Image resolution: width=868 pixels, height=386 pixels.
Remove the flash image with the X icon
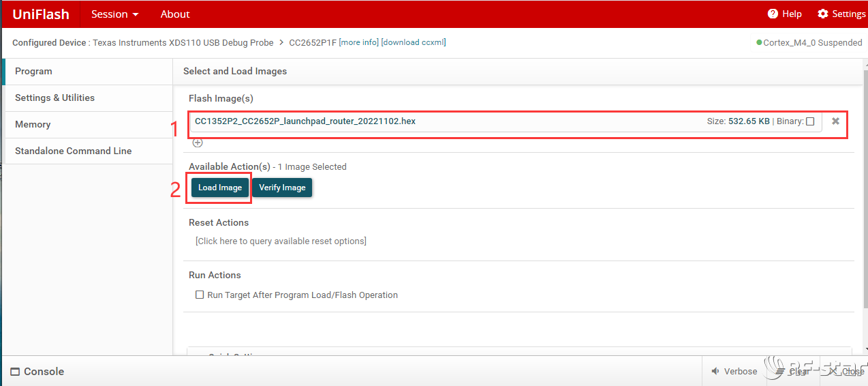click(835, 121)
